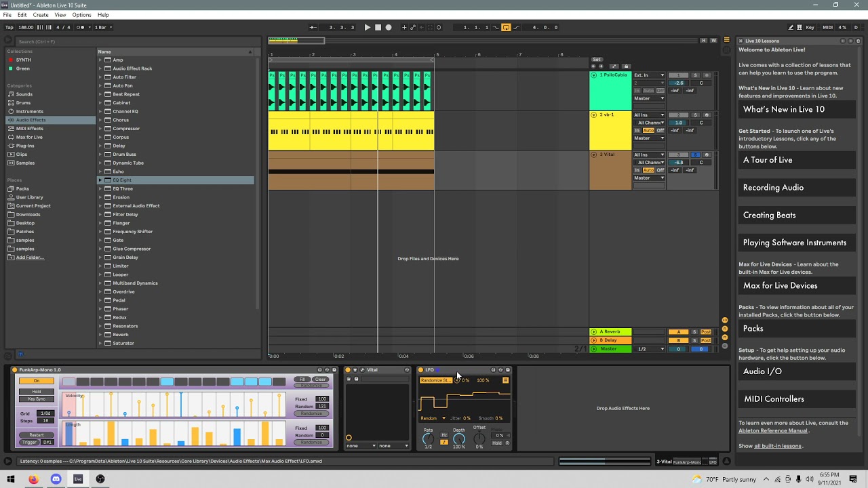Select the Instruments category
868x488 pixels.
click(x=30, y=111)
